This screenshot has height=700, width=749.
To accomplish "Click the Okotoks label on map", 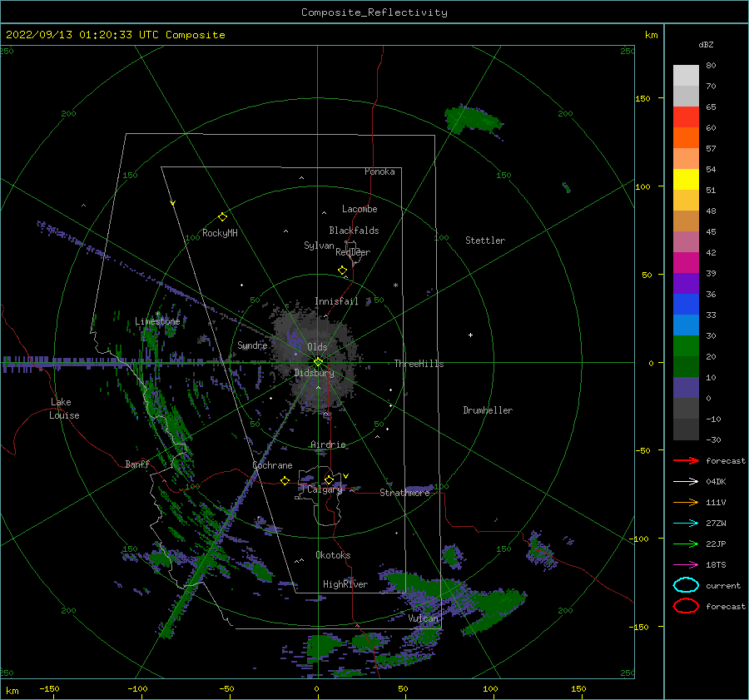I will coord(333,555).
